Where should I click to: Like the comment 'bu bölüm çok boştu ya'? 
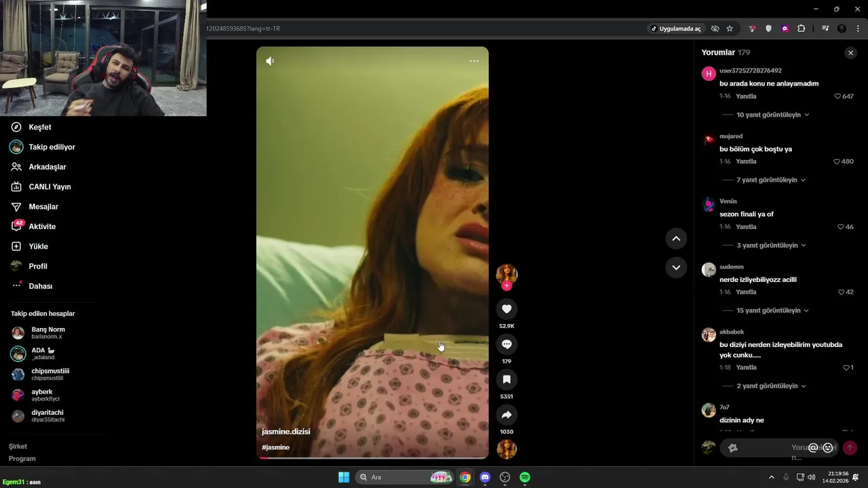tap(837, 161)
